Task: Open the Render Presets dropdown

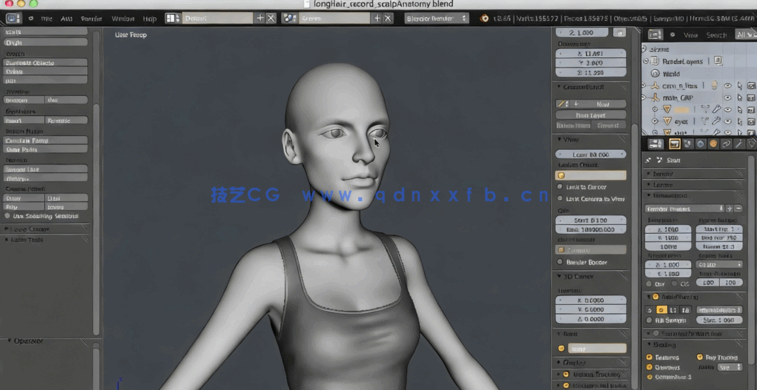Action: tap(685, 209)
